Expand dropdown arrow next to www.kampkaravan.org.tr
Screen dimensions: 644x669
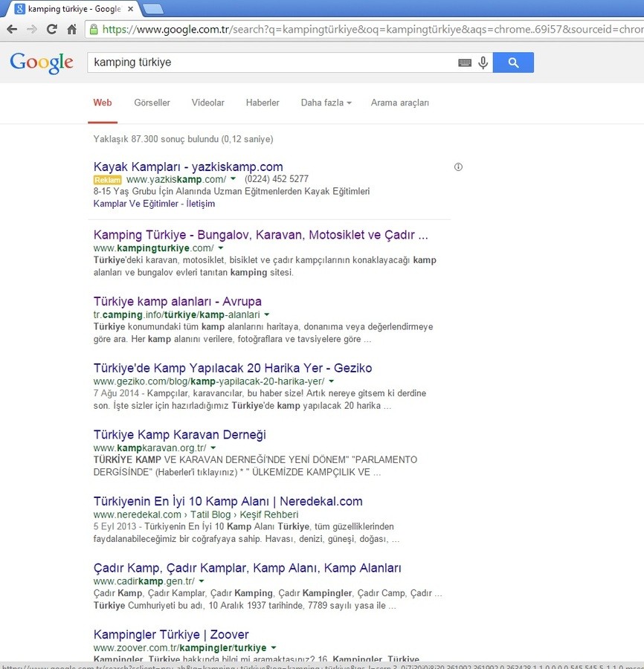(213, 447)
